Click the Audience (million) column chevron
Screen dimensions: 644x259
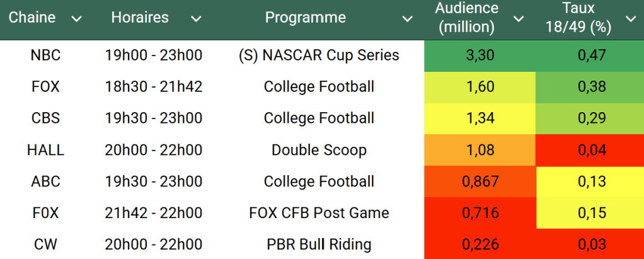(519, 19)
